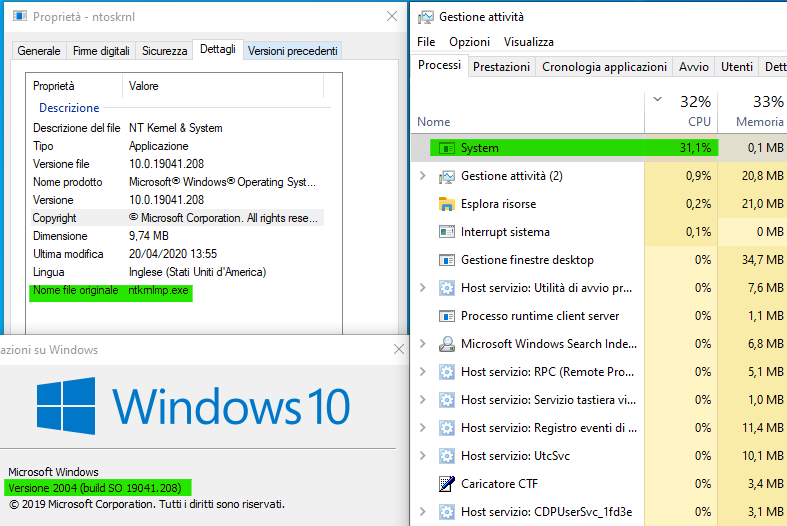Switch to the Prestazioni tab

tap(501, 67)
